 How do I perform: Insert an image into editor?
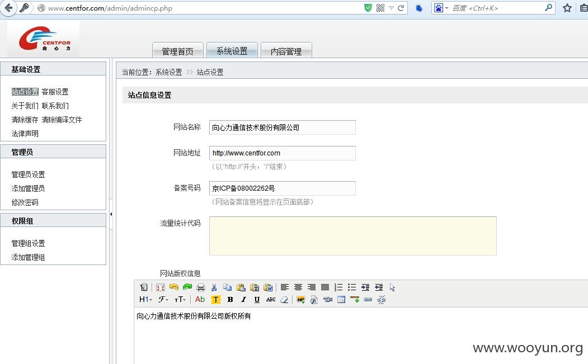coord(301,300)
